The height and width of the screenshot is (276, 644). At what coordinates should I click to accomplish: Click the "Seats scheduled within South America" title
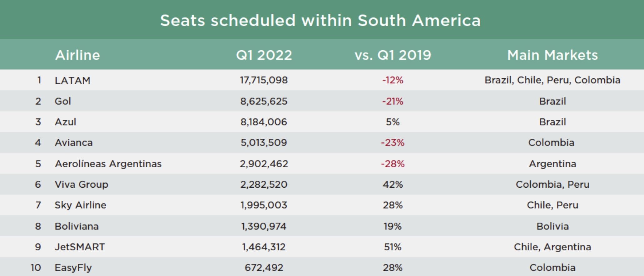[320, 21]
